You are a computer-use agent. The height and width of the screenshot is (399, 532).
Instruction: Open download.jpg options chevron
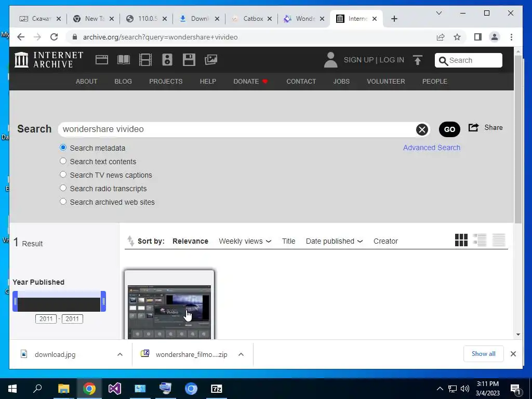point(120,354)
